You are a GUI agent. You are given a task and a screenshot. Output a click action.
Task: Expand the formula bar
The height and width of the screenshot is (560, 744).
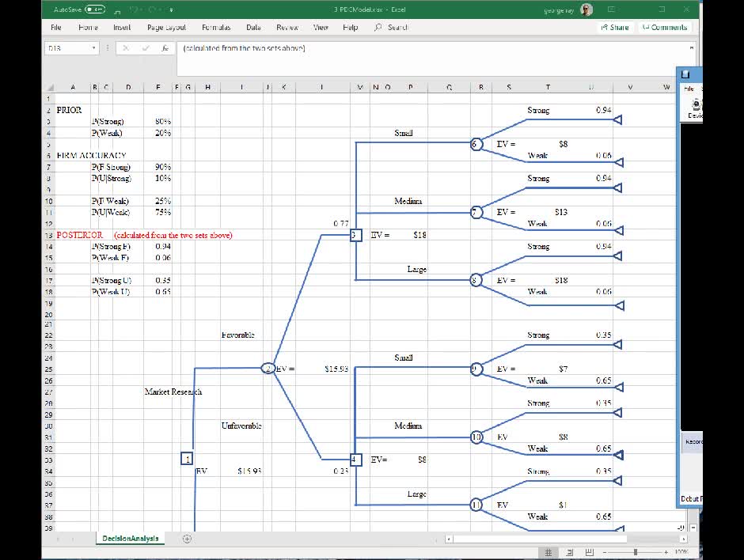coord(691,47)
